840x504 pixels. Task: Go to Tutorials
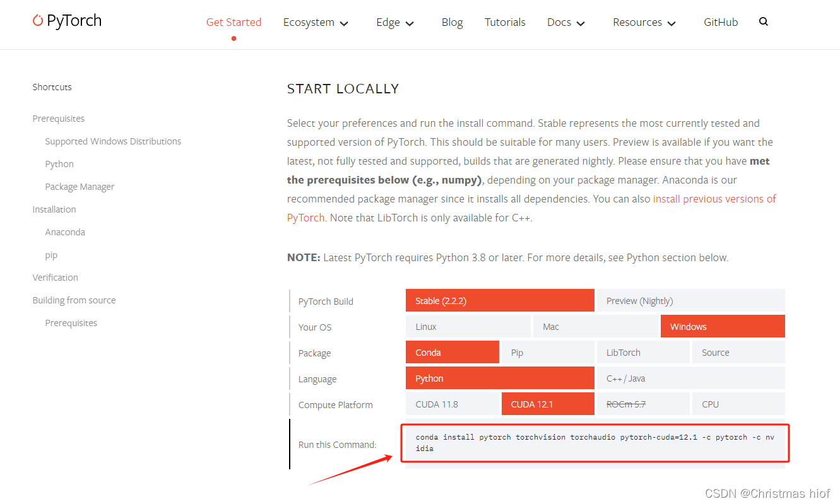505,22
